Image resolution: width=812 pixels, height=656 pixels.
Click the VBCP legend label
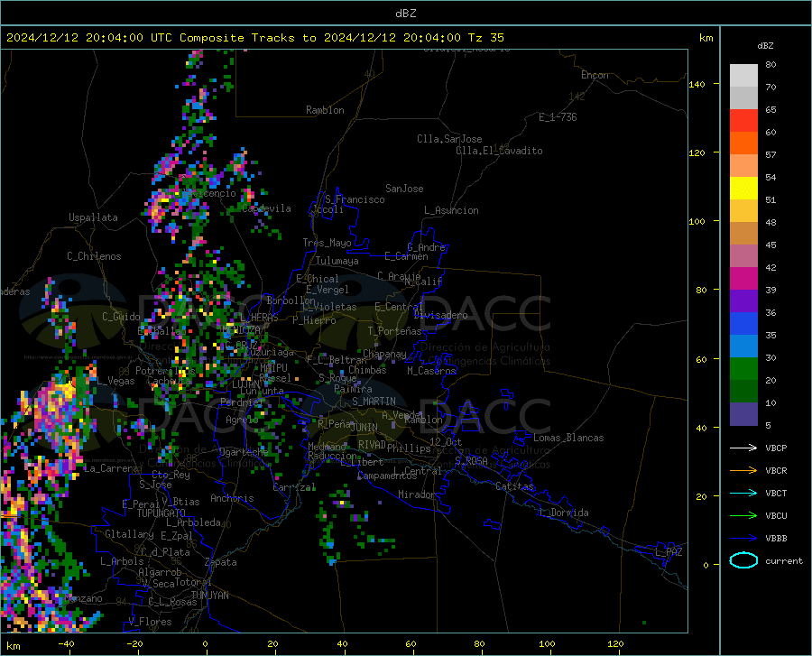point(776,448)
